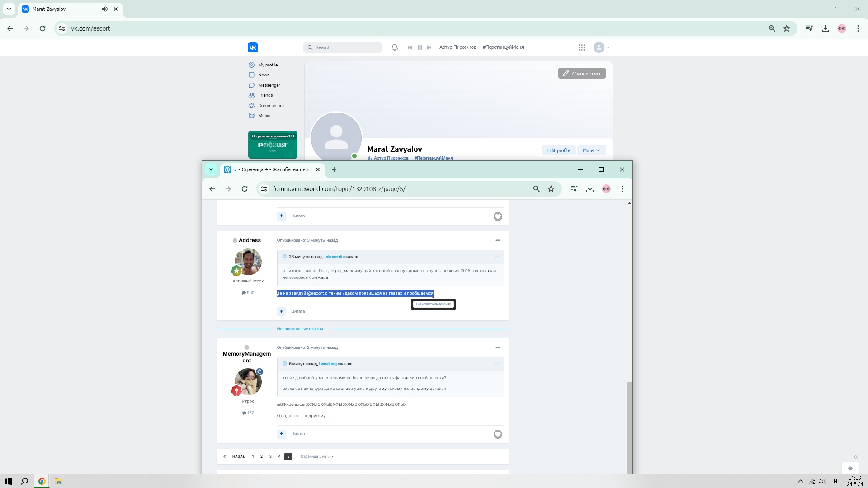Pause the playing VK music track

click(x=420, y=47)
